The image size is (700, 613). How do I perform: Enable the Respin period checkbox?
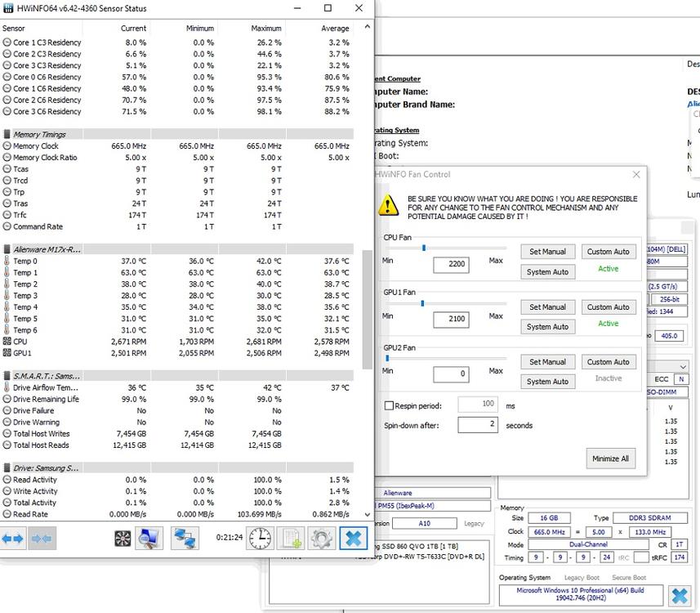[389, 405]
